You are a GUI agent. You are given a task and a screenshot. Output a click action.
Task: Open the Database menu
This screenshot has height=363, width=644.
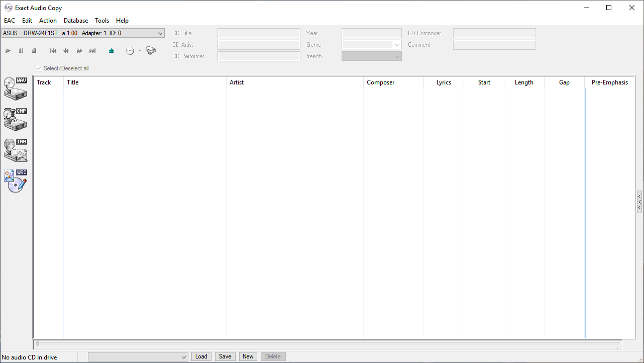[76, 21]
